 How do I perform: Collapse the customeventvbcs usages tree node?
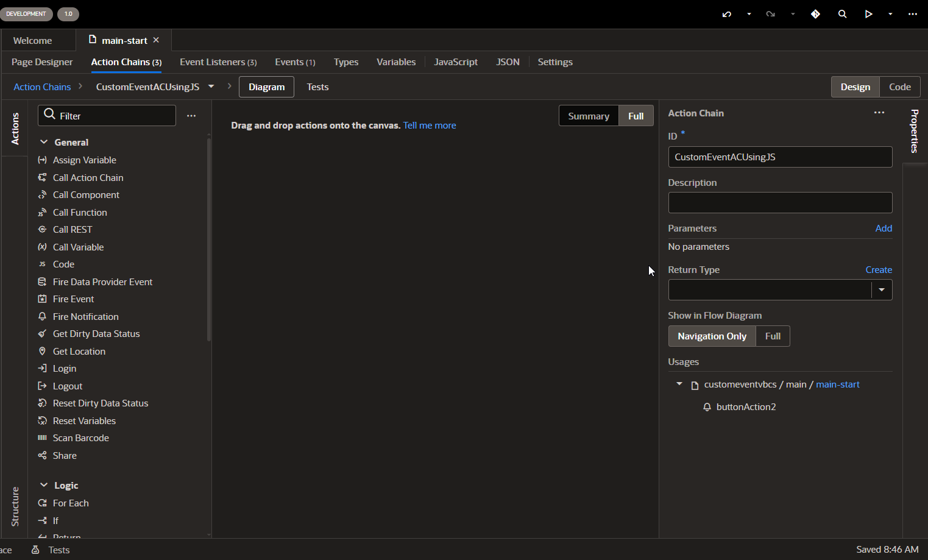[679, 384]
